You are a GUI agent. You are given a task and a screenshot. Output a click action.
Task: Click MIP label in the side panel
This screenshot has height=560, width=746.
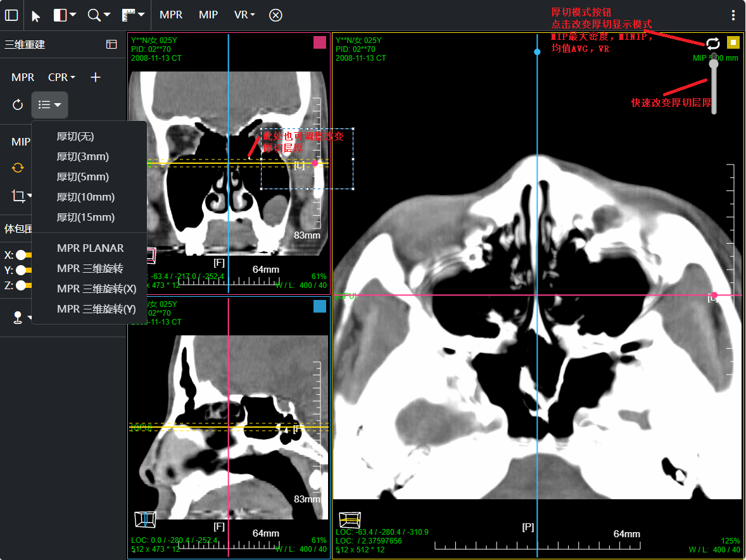(20, 142)
